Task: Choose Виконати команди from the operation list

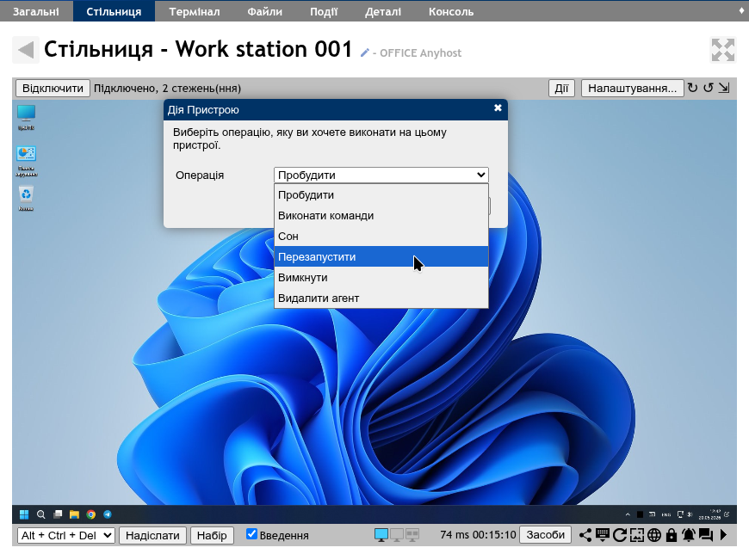Action: click(381, 215)
